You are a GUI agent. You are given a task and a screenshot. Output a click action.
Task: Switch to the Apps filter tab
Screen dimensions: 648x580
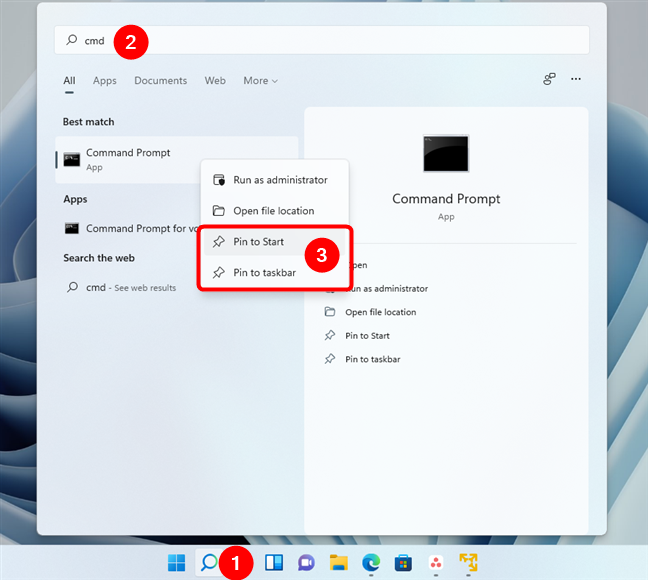pos(105,81)
